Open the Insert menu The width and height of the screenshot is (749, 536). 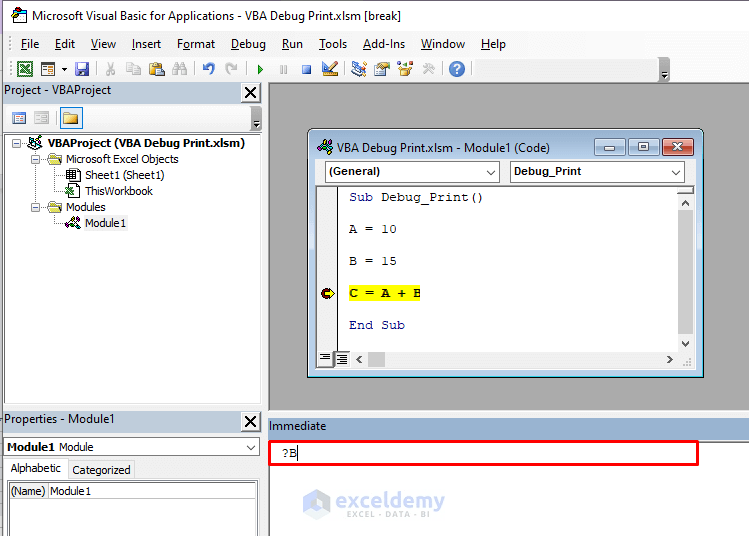point(146,44)
